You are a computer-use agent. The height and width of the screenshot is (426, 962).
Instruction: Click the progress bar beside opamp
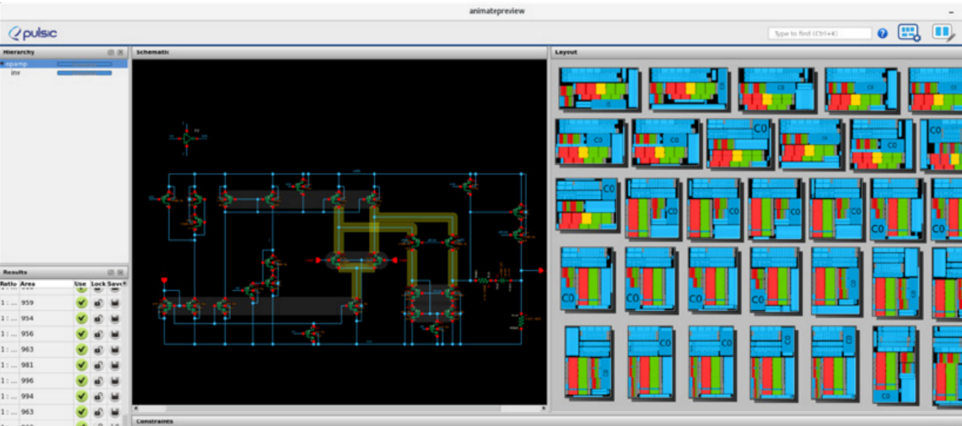(85, 64)
